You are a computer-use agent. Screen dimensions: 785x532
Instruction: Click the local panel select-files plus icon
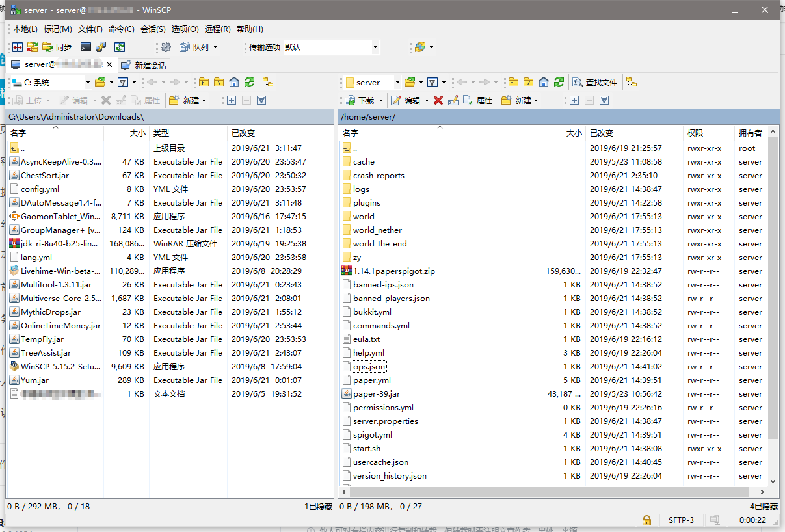[x=232, y=100]
